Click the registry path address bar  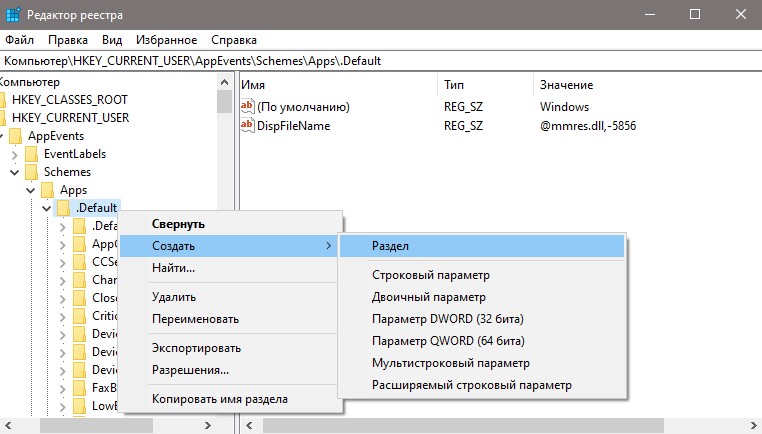pyautogui.click(x=381, y=61)
